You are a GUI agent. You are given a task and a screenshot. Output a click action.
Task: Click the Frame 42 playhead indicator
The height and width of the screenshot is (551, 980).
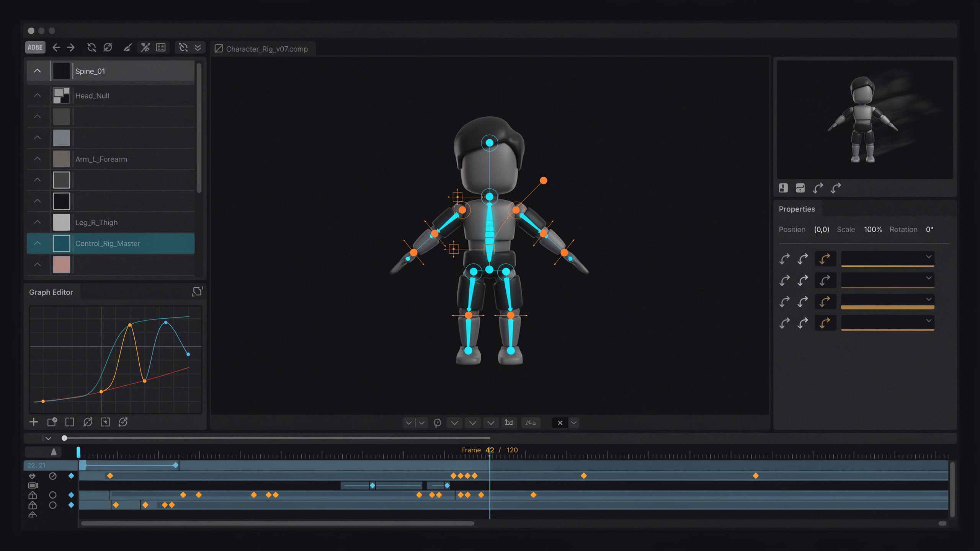click(x=490, y=450)
